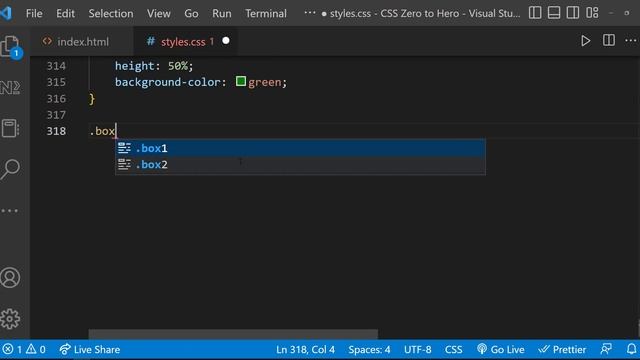Toggle the primary side bar layout icon
Image resolution: width=640 pixels, height=360 pixels.
point(535,13)
